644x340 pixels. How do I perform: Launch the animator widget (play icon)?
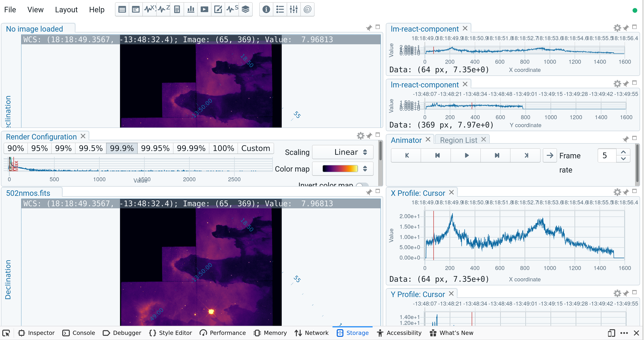tap(204, 9)
